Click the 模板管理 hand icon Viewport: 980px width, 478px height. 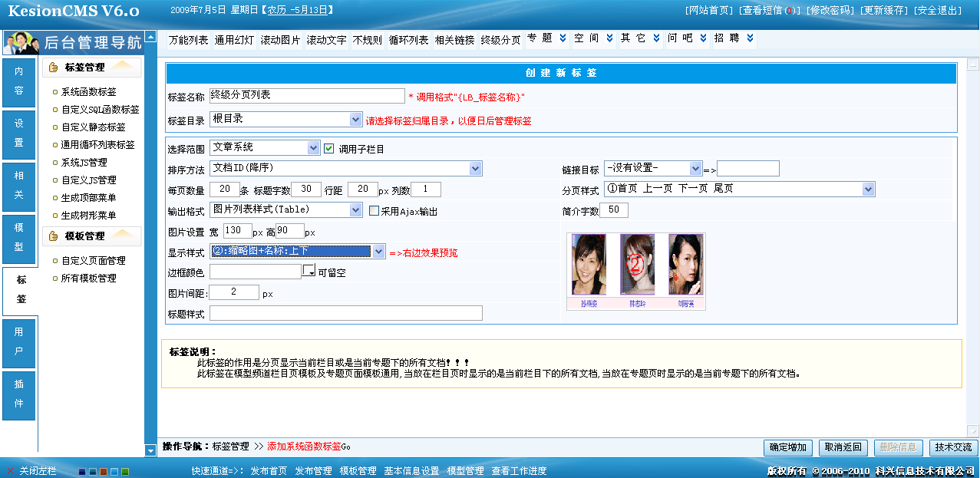coord(54,236)
